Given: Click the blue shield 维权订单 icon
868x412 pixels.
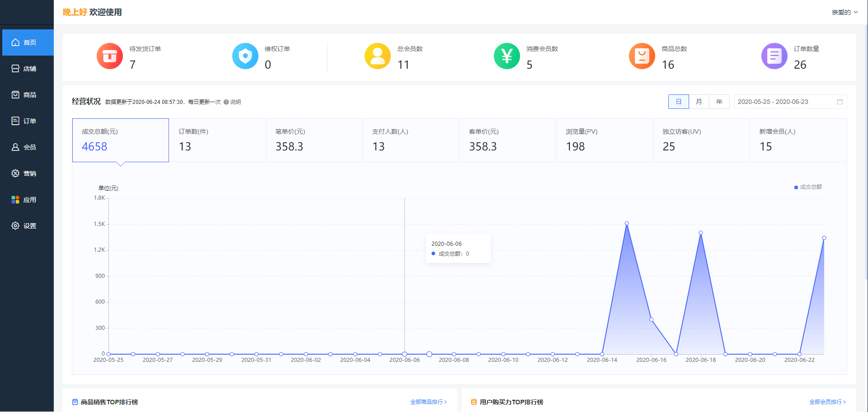Looking at the screenshot, I should click(x=245, y=56).
